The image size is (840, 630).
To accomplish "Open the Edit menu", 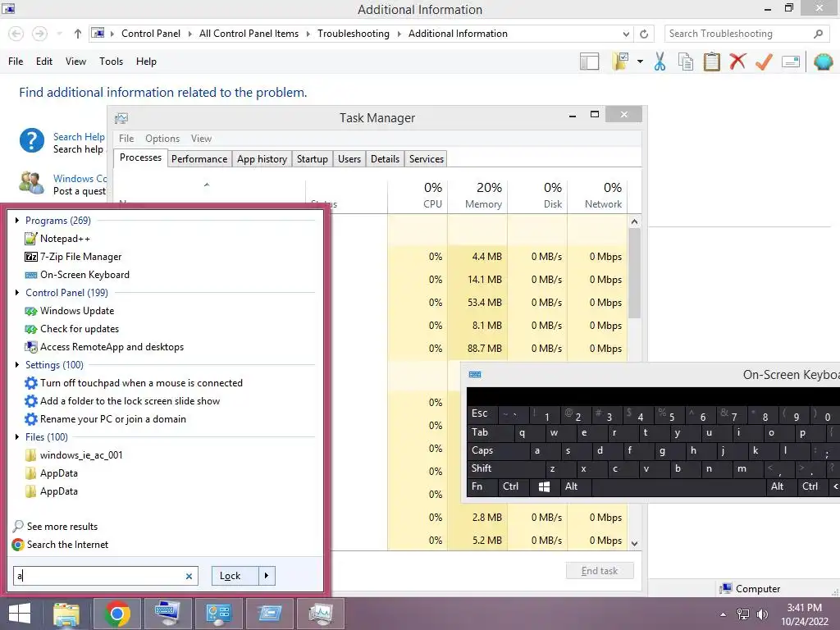I will pos(44,62).
